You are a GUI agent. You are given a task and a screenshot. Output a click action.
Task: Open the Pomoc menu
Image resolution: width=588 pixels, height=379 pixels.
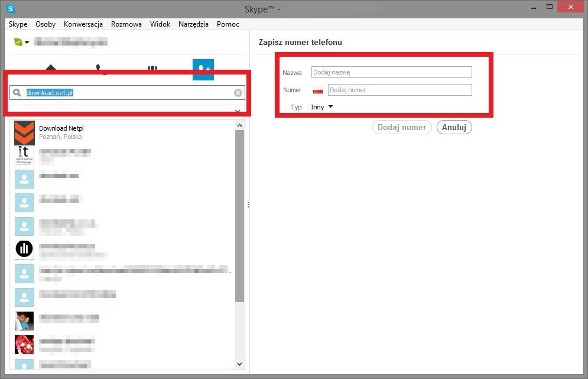228,24
